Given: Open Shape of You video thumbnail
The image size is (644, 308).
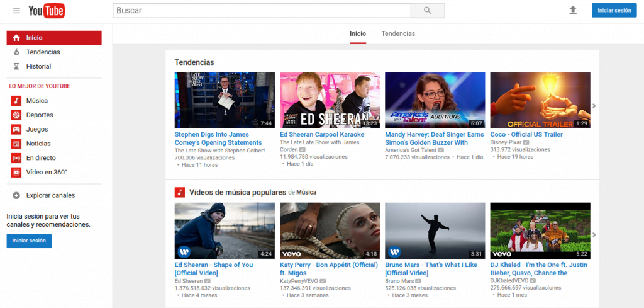Looking at the screenshot, I should pyautogui.click(x=225, y=231).
